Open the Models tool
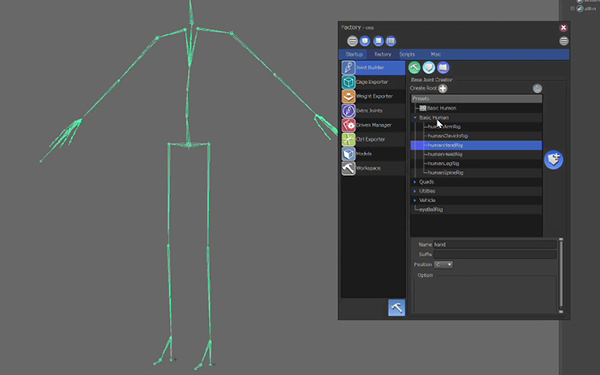The width and height of the screenshot is (600, 375). tap(373, 154)
